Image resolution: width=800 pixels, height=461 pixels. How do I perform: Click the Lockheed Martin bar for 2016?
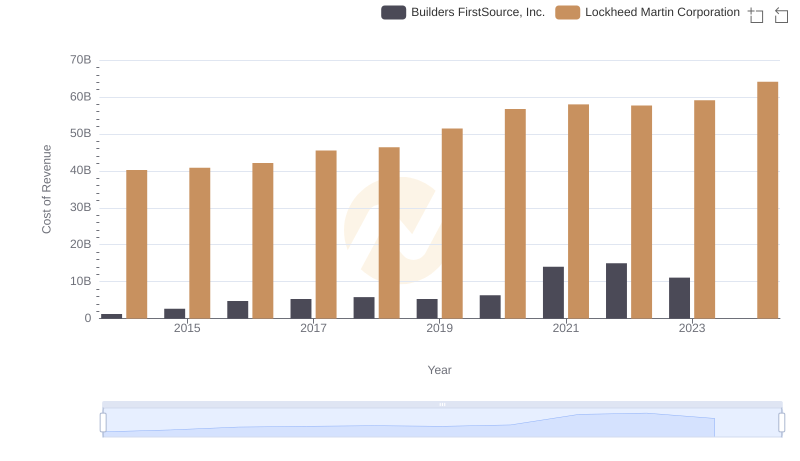(x=263, y=241)
